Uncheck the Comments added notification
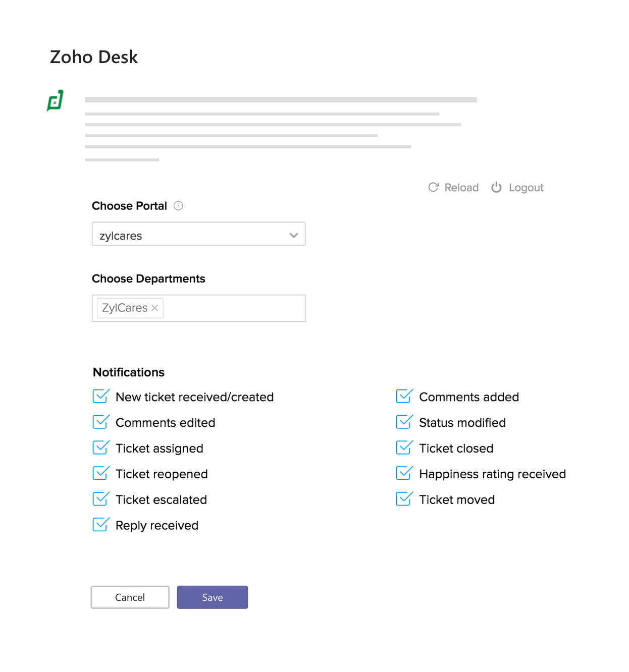This screenshot has height=672, width=629. 404,397
